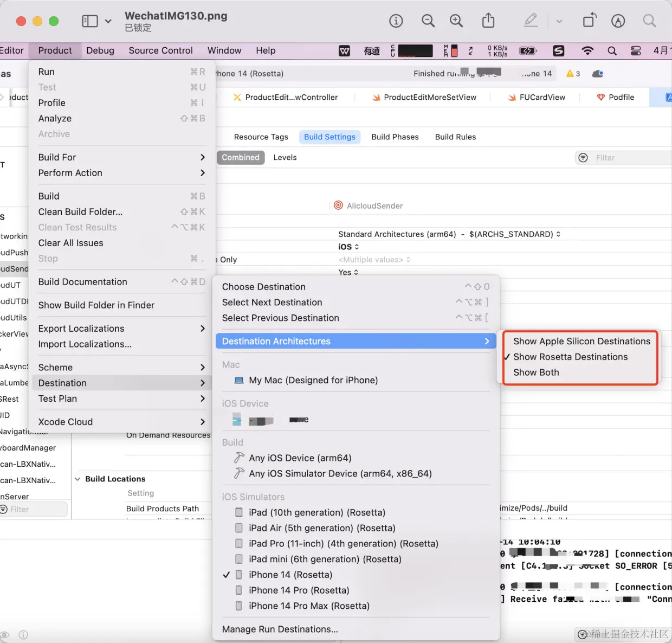672x643 pixels.
Task: Click the Share icon in the toolbar
Action: (x=488, y=20)
